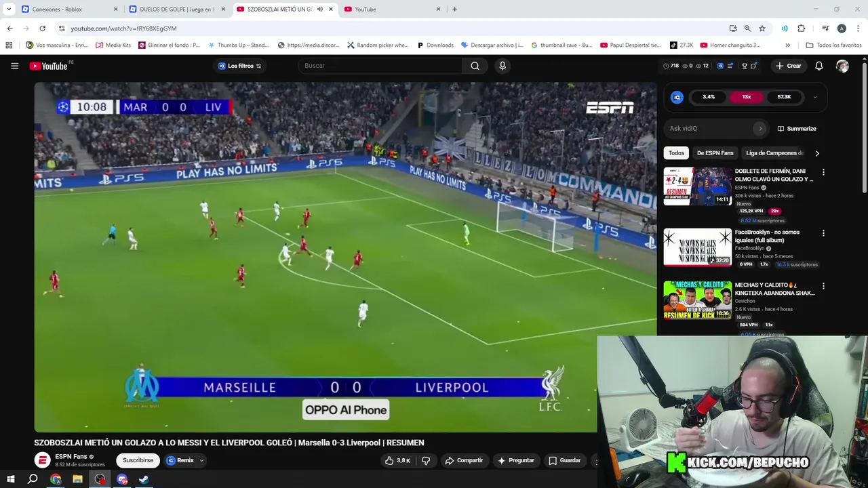Subscribe with the Suscribirse button

[138, 460]
